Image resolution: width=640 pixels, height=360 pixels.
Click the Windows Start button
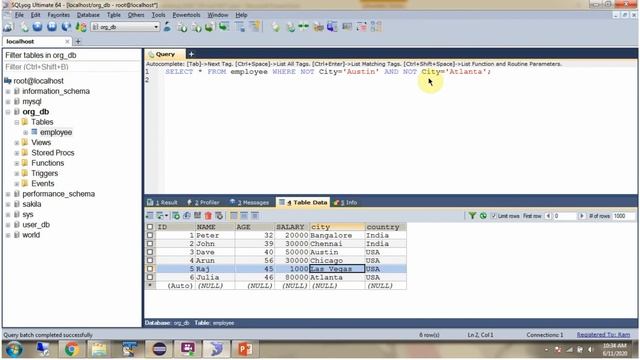14,349
